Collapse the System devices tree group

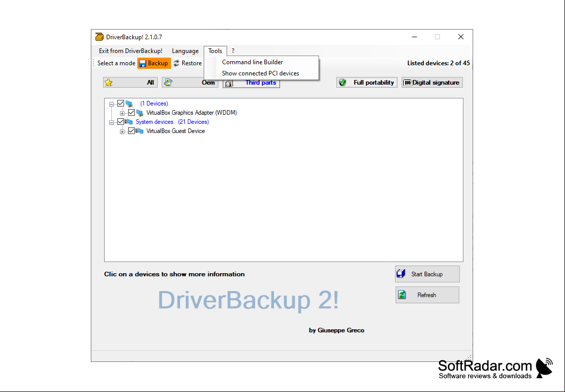point(111,122)
